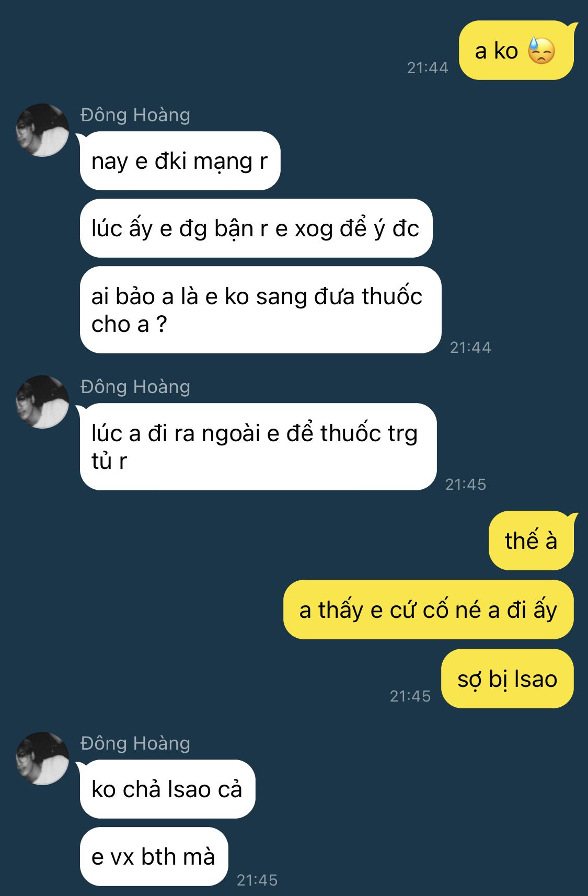588x896 pixels.
Task: Tap the middle Đông Hoàng avatar
Action: point(42,402)
